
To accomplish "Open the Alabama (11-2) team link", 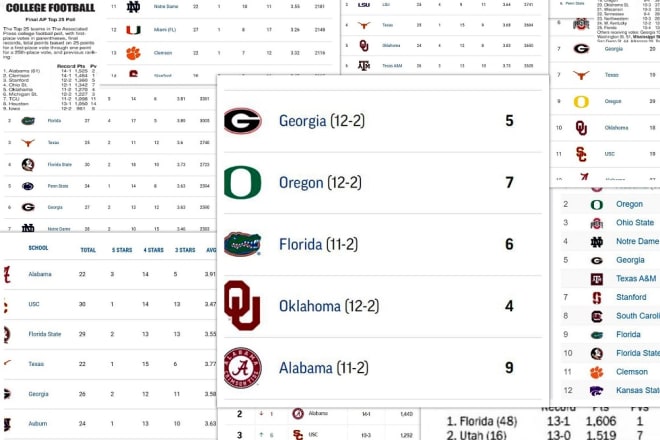I will (324, 368).
